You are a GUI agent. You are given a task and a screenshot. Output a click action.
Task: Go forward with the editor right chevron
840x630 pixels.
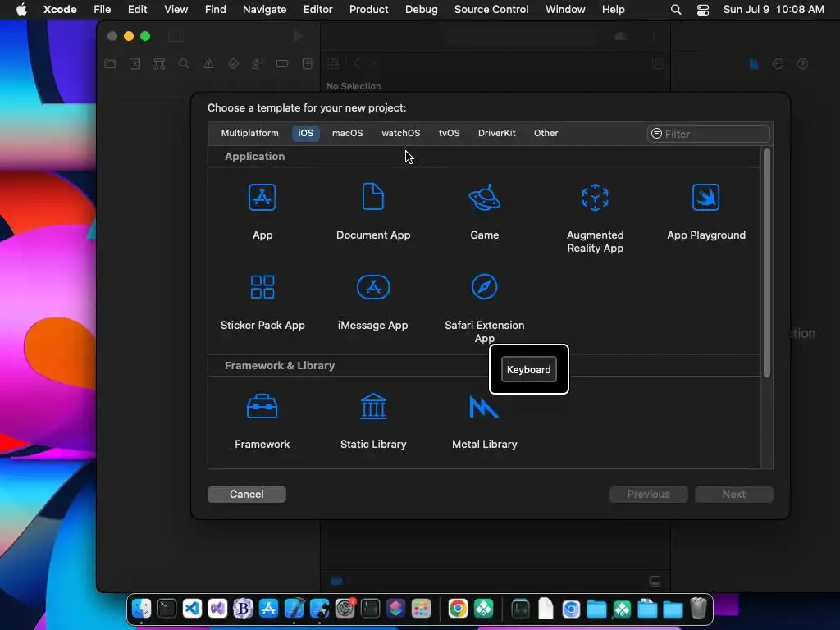(x=374, y=64)
